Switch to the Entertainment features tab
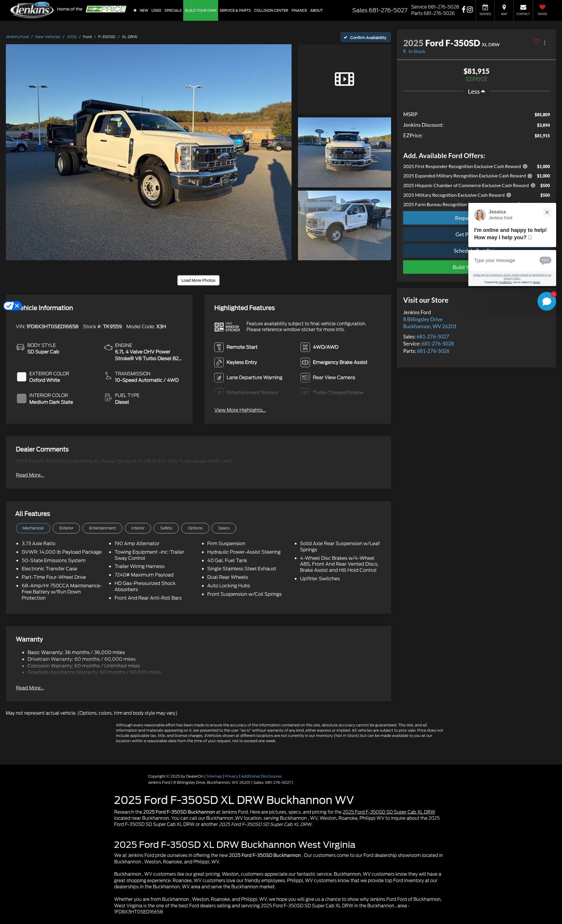Viewport: 562px width, 924px height. (102, 528)
